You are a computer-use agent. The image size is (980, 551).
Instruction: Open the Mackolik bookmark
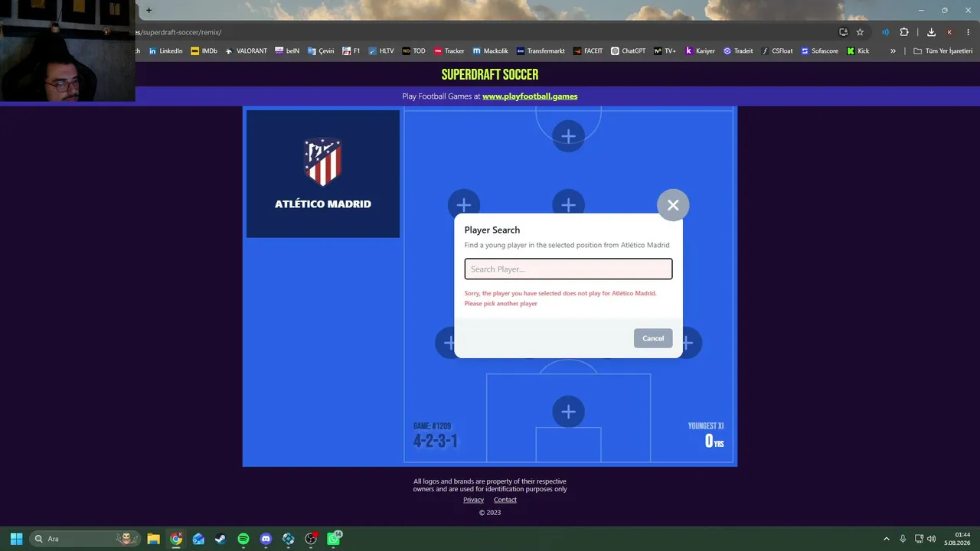click(x=490, y=51)
